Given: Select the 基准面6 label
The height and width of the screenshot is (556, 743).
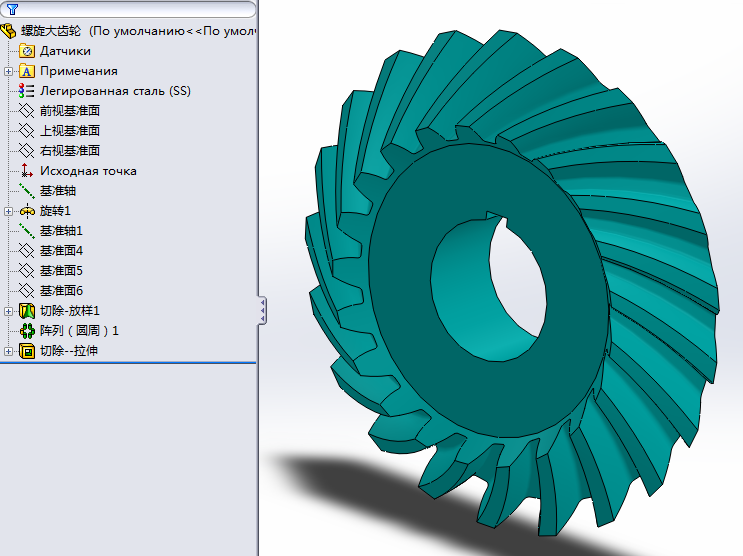Looking at the screenshot, I should pyautogui.click(x=61, y=291).
